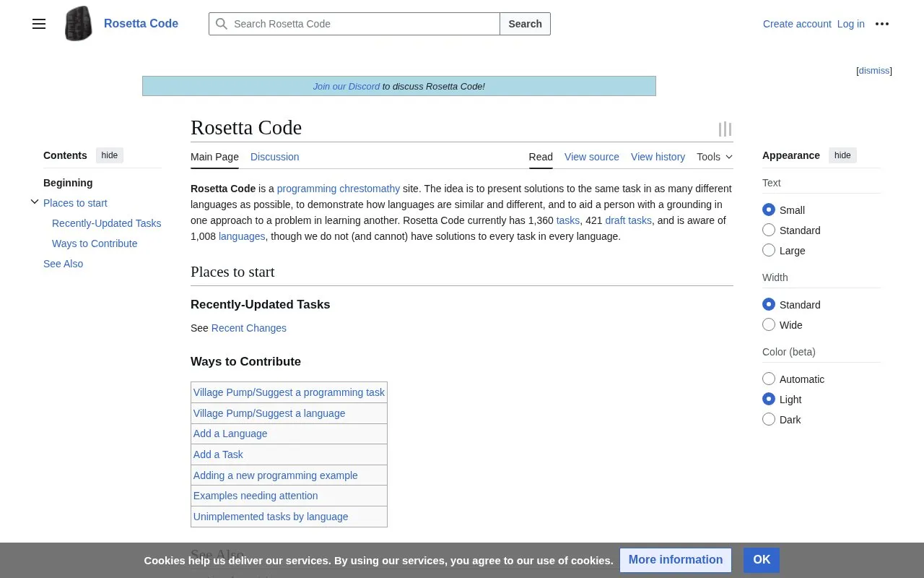Viewport: 924px width, 578px height.
Task: Open the three-dots personal tools menu
Action: (x=882, y=24)
